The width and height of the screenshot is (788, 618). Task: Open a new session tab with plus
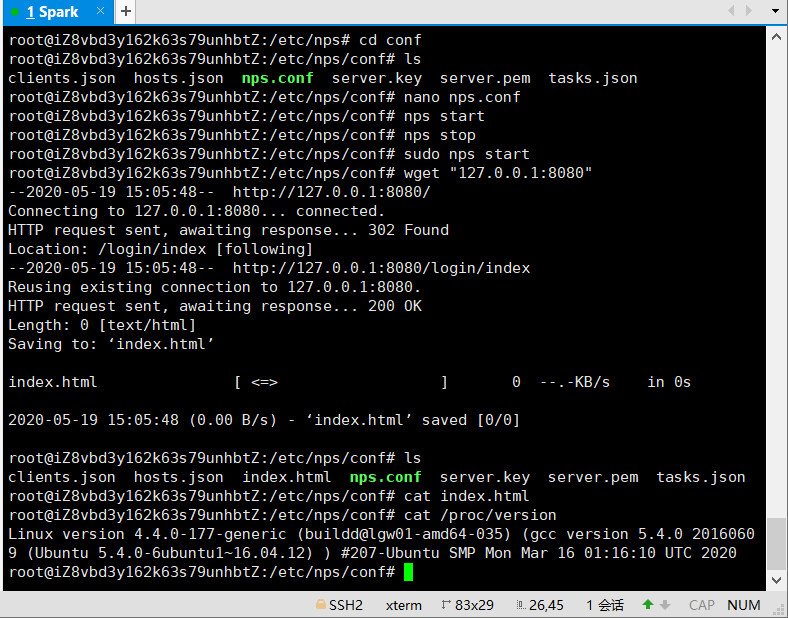(126, 12)
